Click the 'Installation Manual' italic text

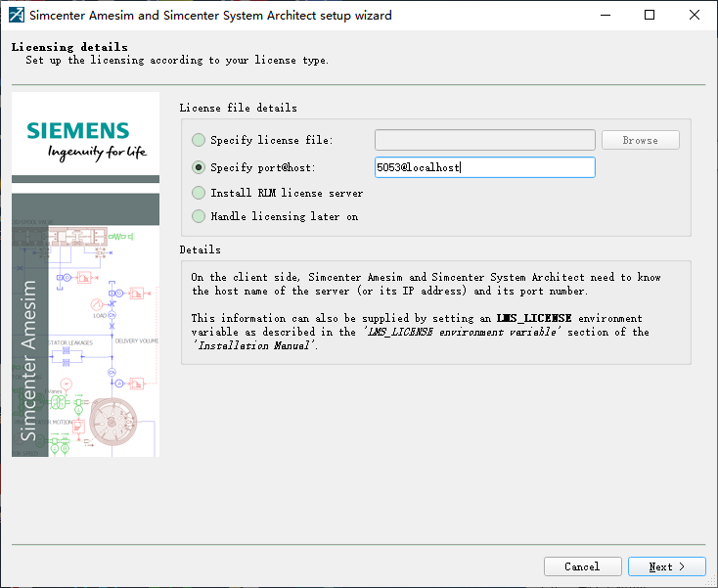click(x=253, y=345)
